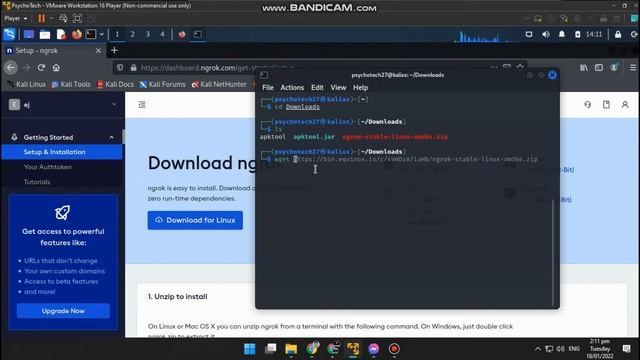Open terminal File menu
640x360 pixels.
[x=268, y=87]
